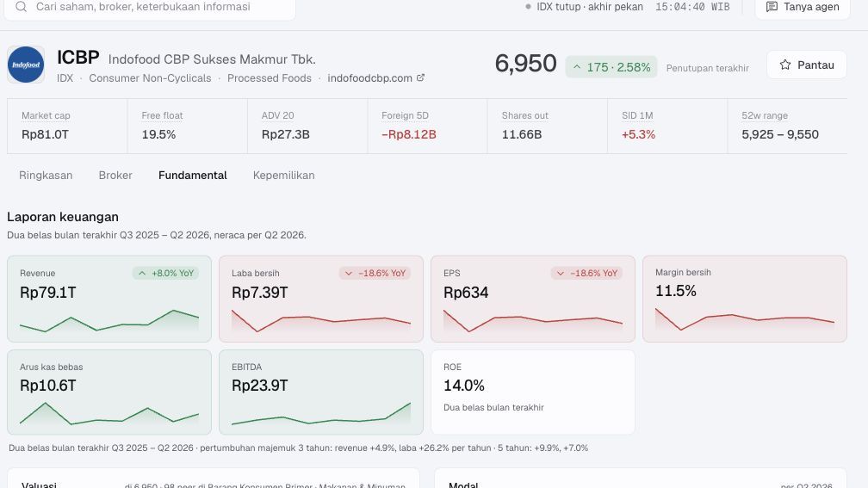The width and height of the screenshot is (868, 488).
Task: Click the Margin bersih value 11.5%
Action: click(675, 291)
